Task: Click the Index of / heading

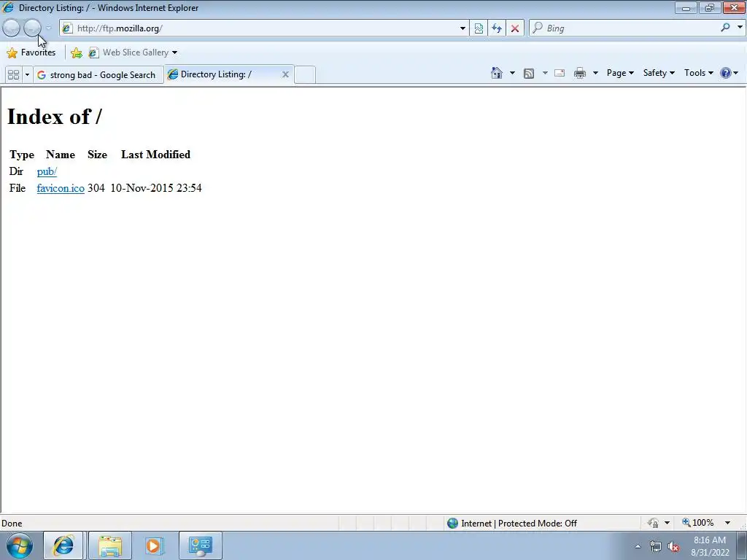Action: 54,117
